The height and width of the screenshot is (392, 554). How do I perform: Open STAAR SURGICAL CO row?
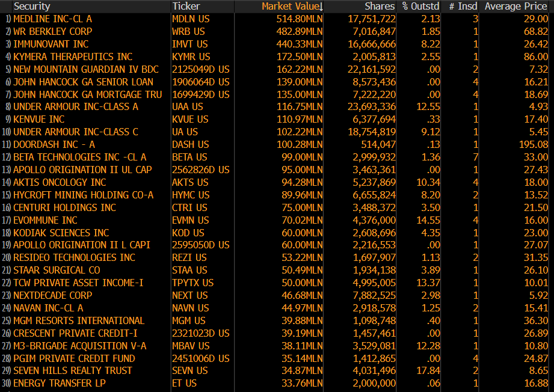pyautogui.click(x=57, y=271)
